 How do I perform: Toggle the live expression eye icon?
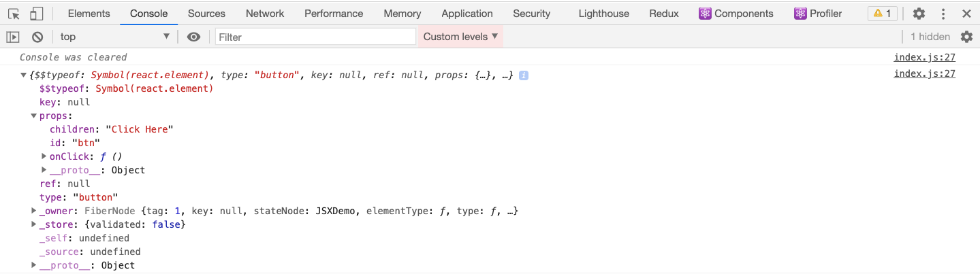click(x=193, y=37)
